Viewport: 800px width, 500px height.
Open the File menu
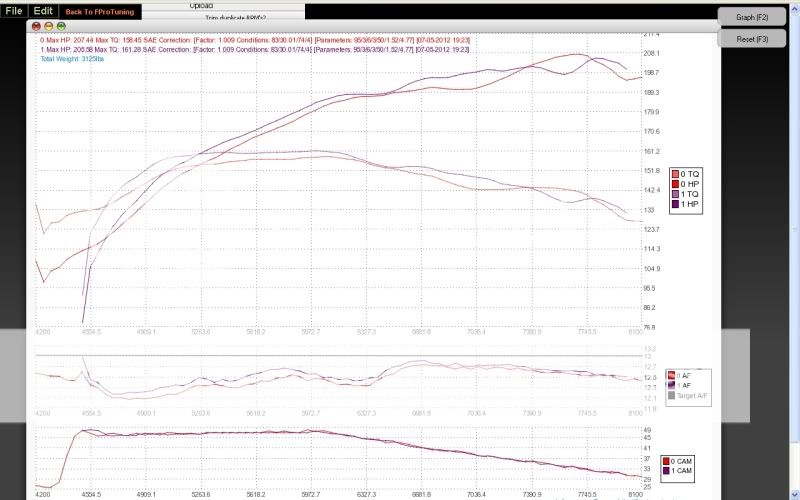click(x=14, y=11)
